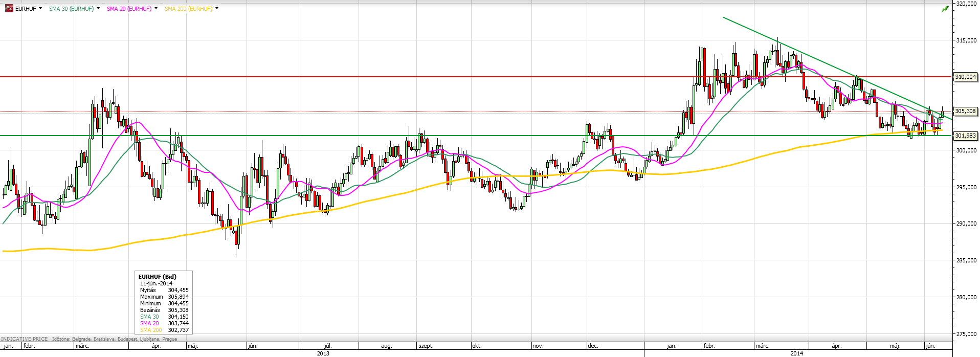Select the green SMA 30 (EURHUF) legend label
This screenshot has width=980, height=357.
point(72,9)
